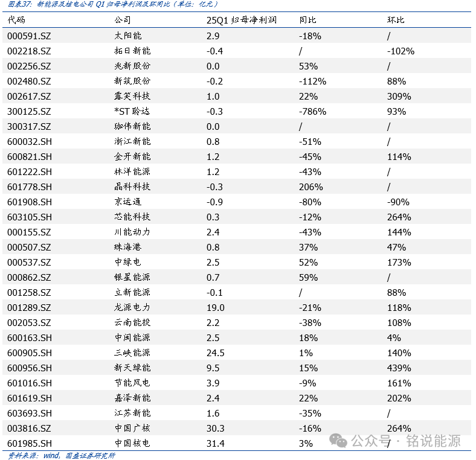476x460 pixels.
Task: Click the 25Q1 归母净利润 column header
Action: click(x=242, y=20)
